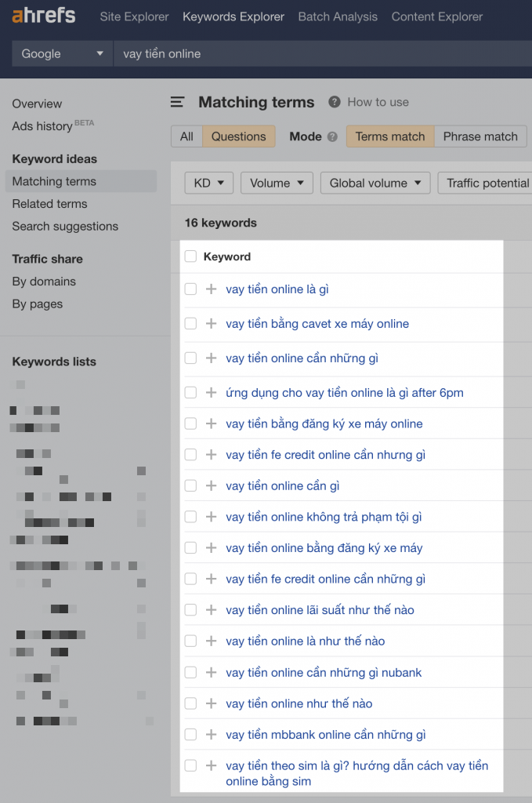The height and width of the screenshot is (803, 532).
Task: Click plus icon for 'vay tiền bằng cavet xe máy online'
Action: [x=212, y=323]
